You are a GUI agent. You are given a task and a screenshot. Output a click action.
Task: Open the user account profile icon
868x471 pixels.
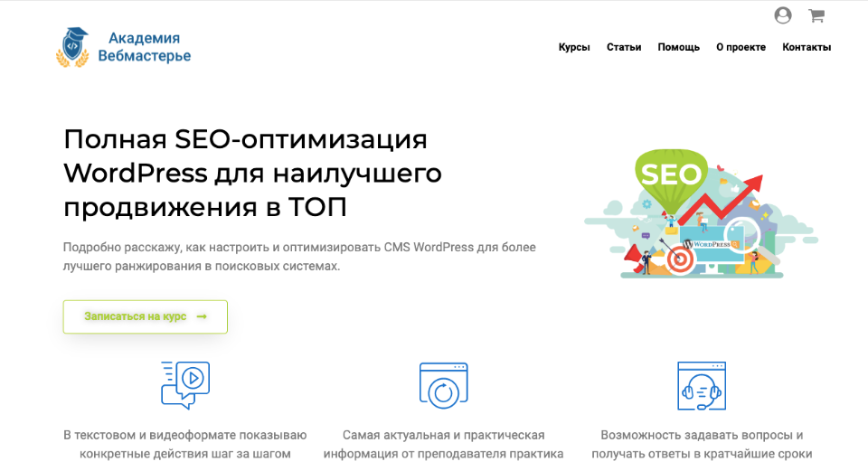783,15
